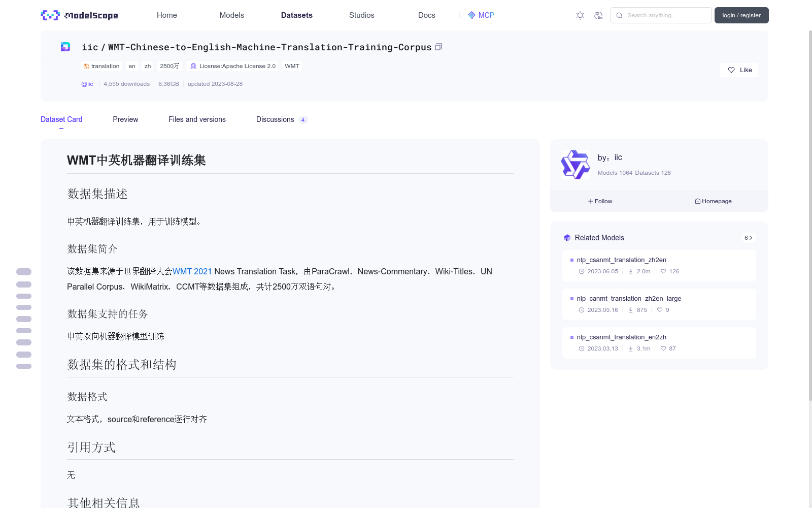The image size is (812, 508).
Task: Click the heart icon on nlp_csanmt_translation_zh2en
Action: click(663, 271)
